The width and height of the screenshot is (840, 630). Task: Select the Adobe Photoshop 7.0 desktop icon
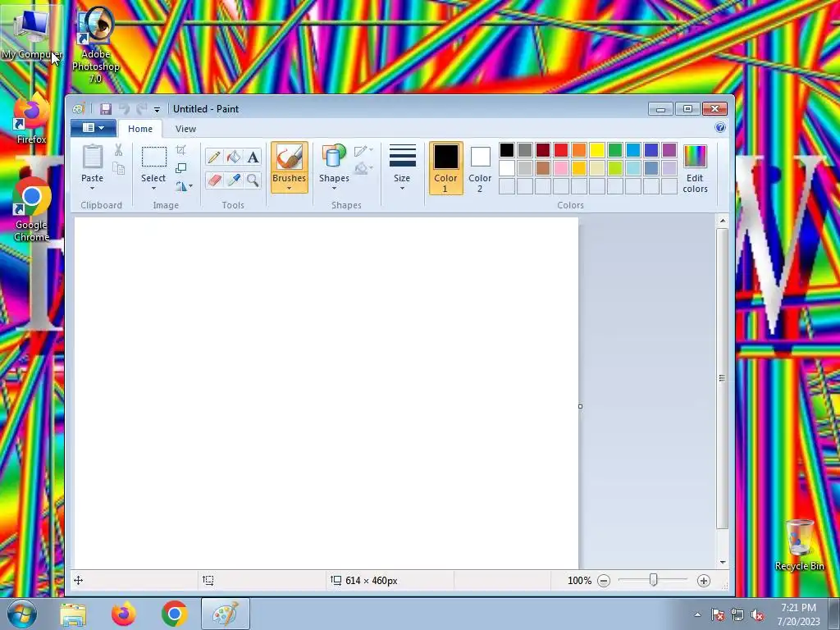(95, 45)
